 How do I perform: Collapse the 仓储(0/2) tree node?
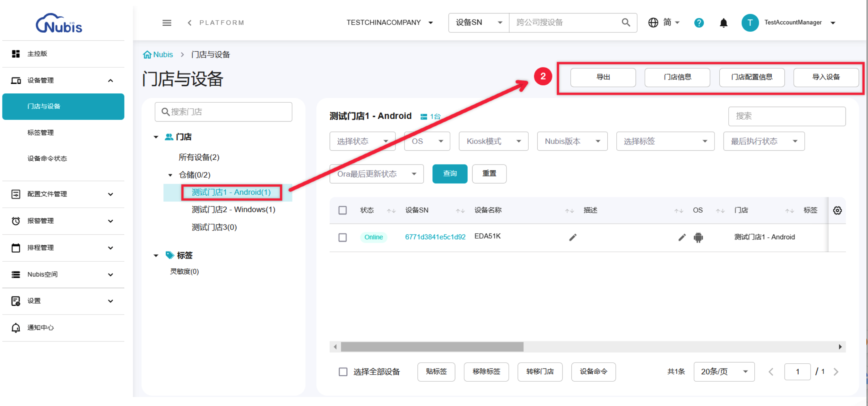(x=170, y=175)
